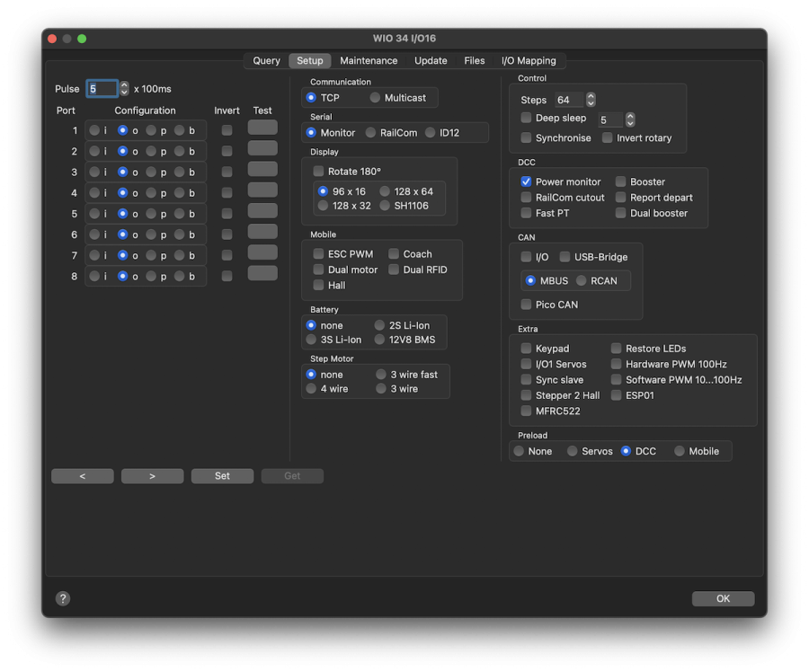Open the I/O Mapping tab
The width and height of the screenshot is (809, 672).
point(529,60)
